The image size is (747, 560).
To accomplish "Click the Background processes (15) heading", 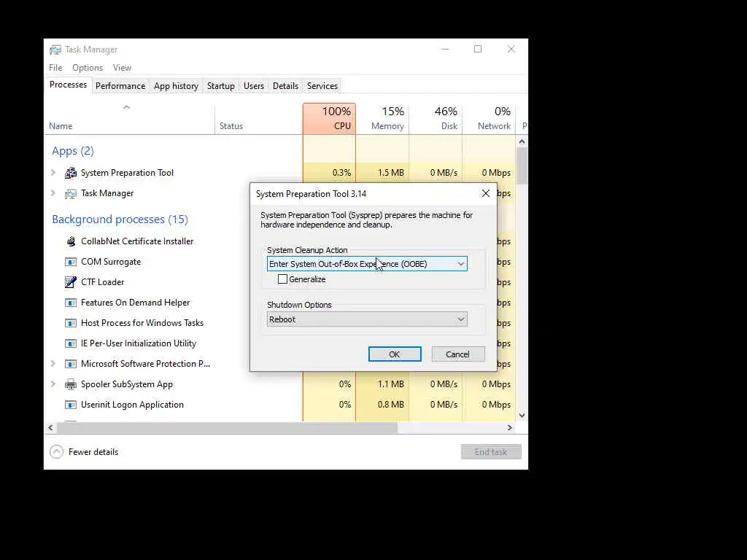I will tap(120, 219).
